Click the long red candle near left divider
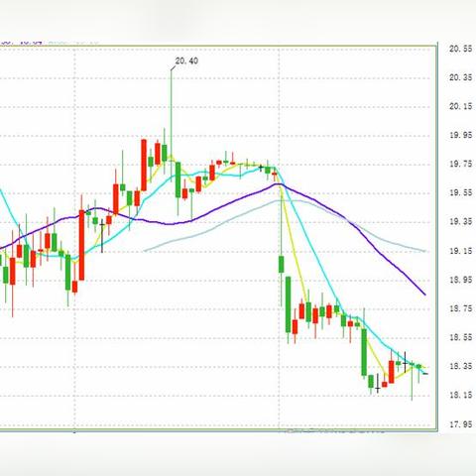Image resolution: width=476 pixels, height=476 pixels. [81, 245]
